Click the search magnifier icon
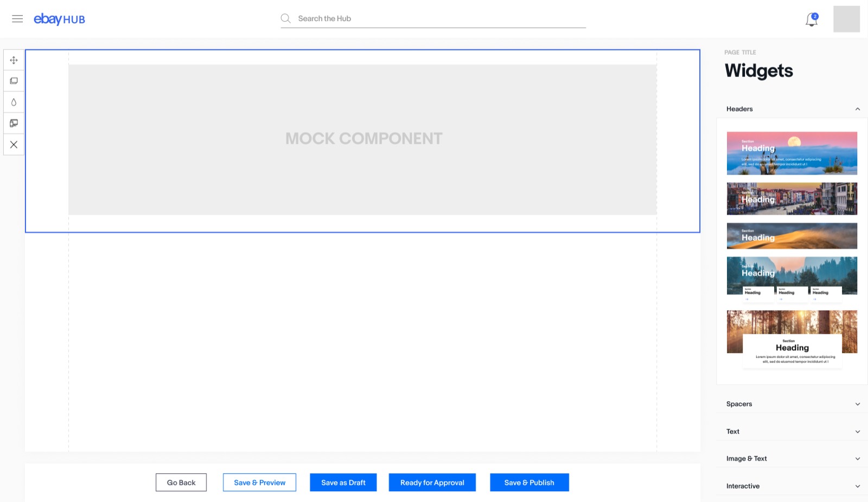 [285, 18]
